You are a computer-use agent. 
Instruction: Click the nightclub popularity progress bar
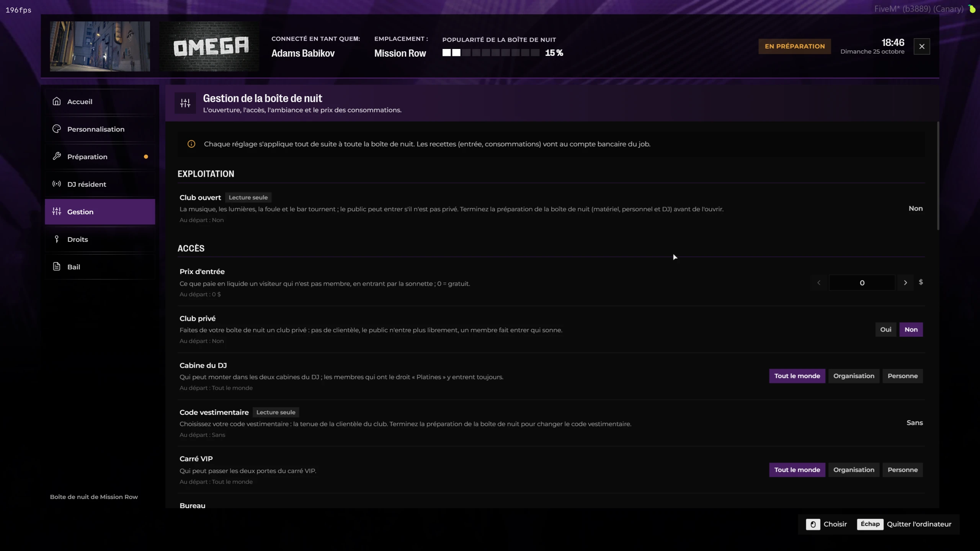[x=491, y=53]
